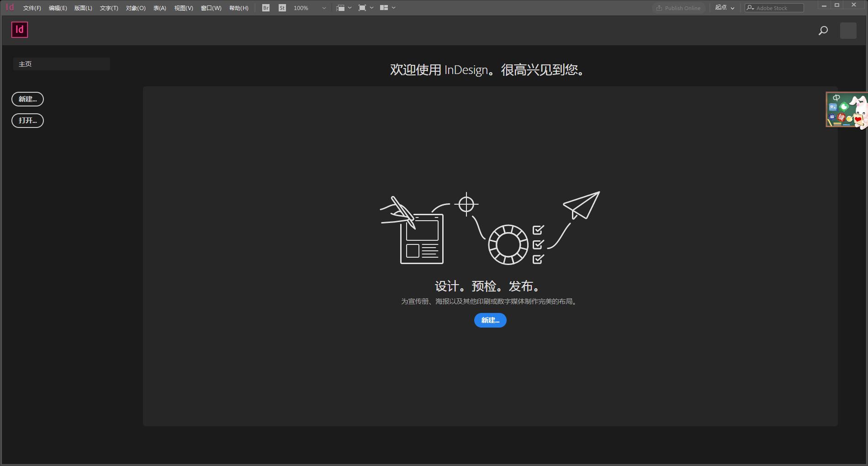This screenshot has height=466, width=868.
Task: Click the magnifier inside Adobe Stock field
Action: [x=751, y=7]
